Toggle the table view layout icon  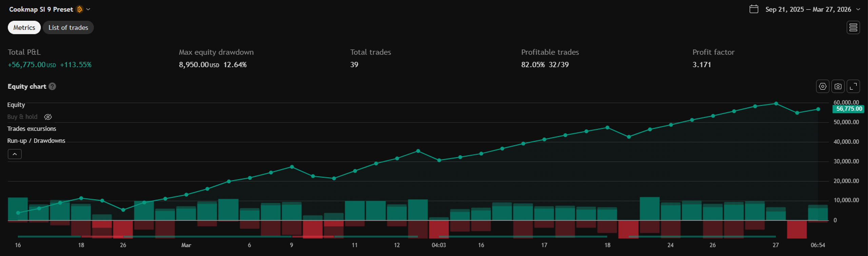853,28
